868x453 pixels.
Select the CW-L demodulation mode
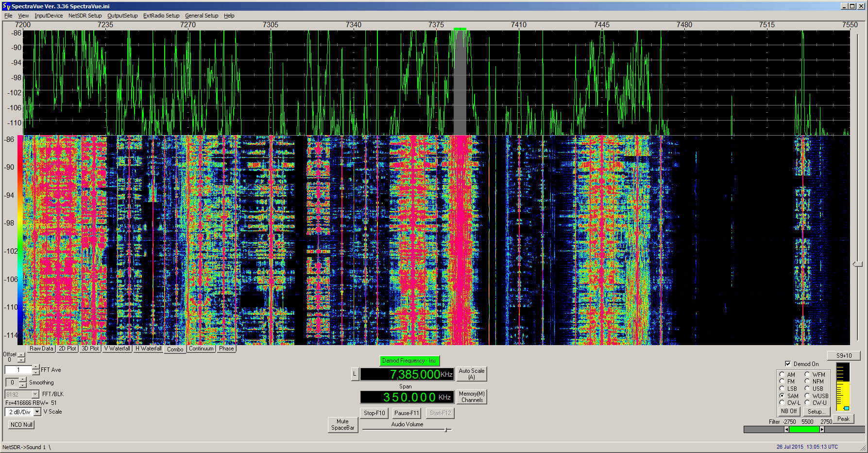coord(790,402)
